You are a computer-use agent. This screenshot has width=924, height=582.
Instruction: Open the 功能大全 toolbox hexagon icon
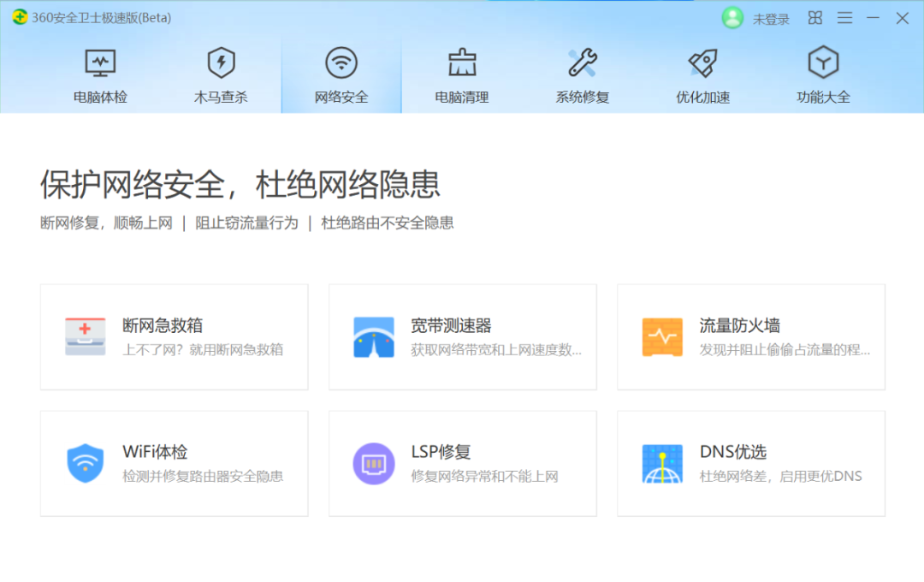823,62
